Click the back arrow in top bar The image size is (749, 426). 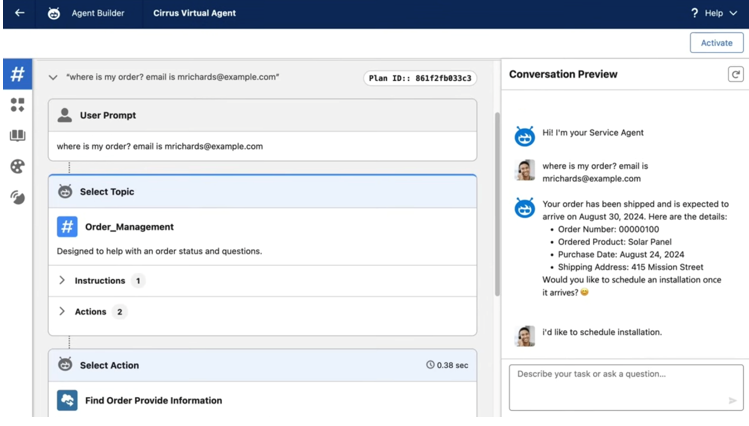pyautogui.click(x=19, y=14)
